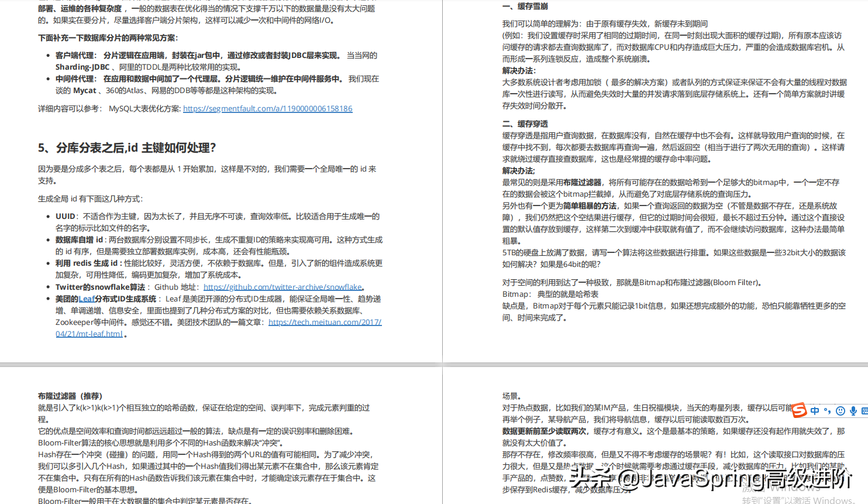868x504 pixels.
Task: Click line starting Bloom-Filter算法的核心思想
Action: point(161,443)
